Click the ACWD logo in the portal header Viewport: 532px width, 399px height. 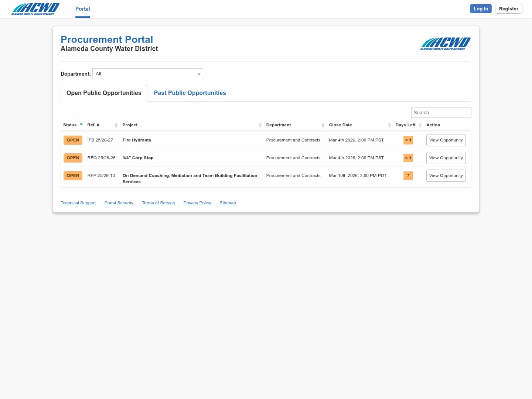coord(445,44)
